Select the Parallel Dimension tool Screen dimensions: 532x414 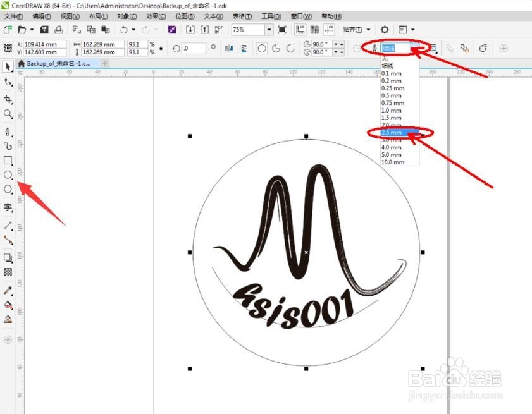pos(8,225)
